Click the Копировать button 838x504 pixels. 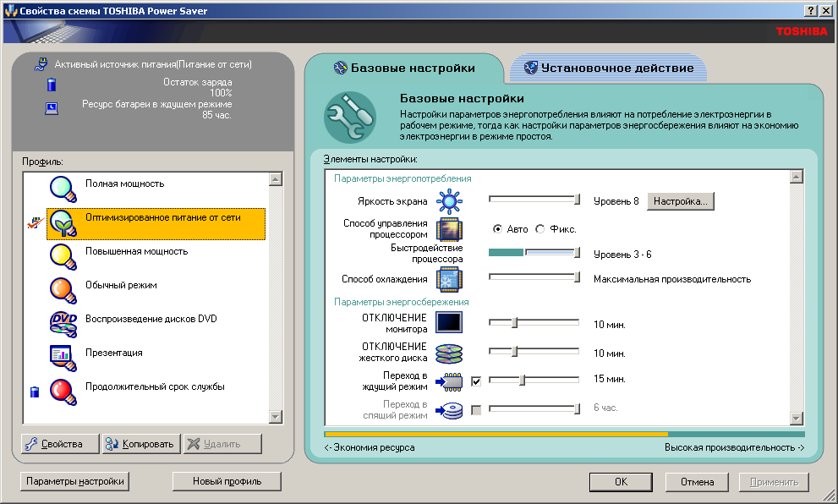[141, 444]
